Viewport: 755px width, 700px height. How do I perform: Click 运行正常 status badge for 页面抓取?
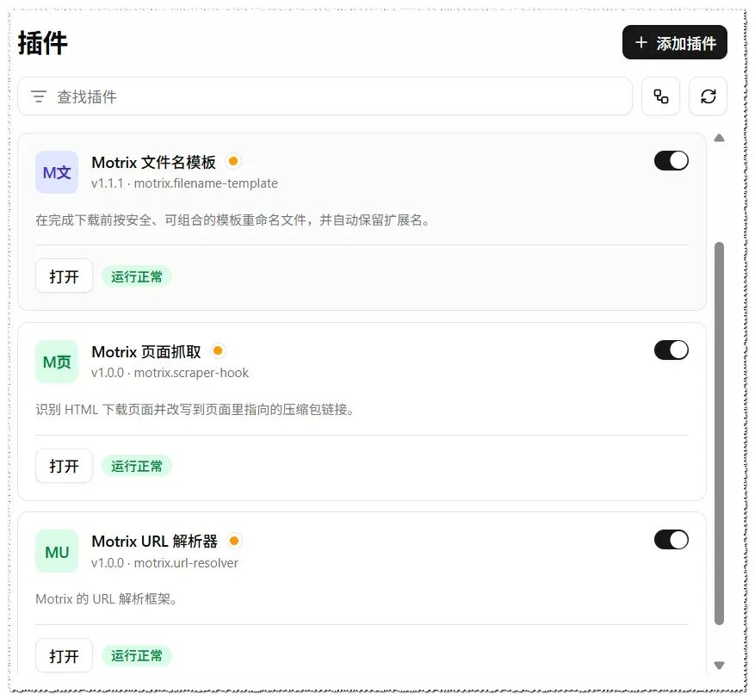137,466
